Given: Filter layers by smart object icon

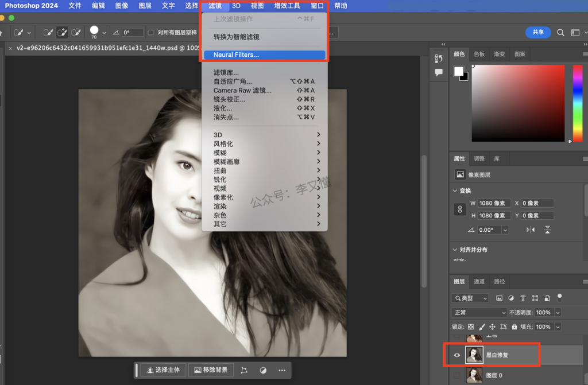Looking at the screenshot, I should point(547,298).
